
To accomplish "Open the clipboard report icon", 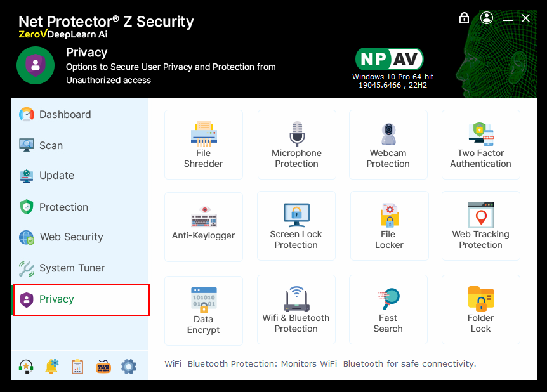I will [77, 366].
